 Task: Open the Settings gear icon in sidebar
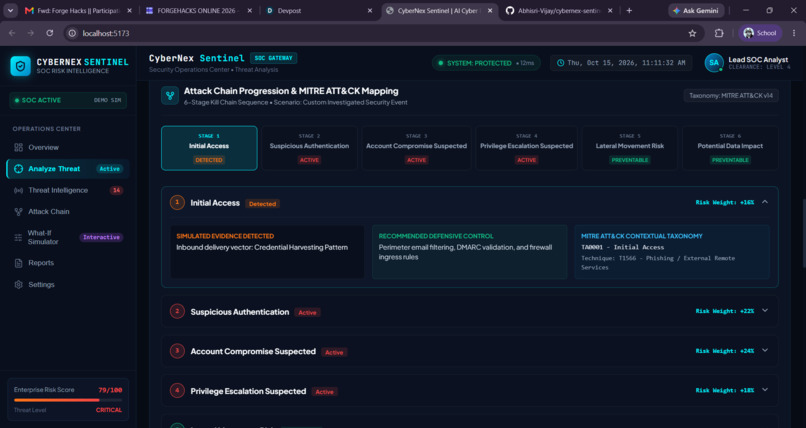pos(19,285)
